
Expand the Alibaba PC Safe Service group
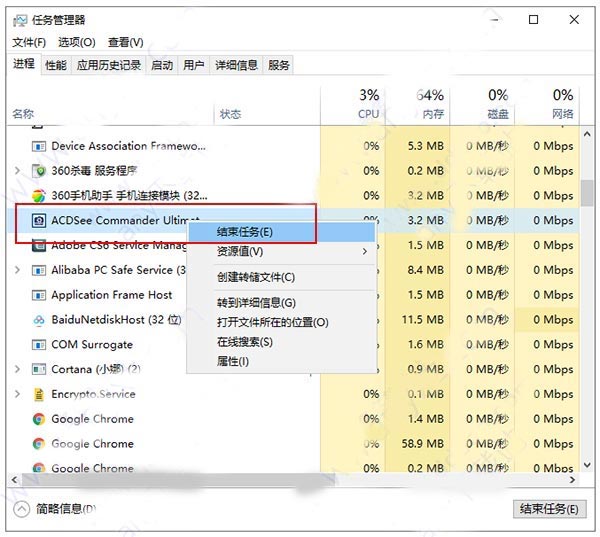point(17,270)
